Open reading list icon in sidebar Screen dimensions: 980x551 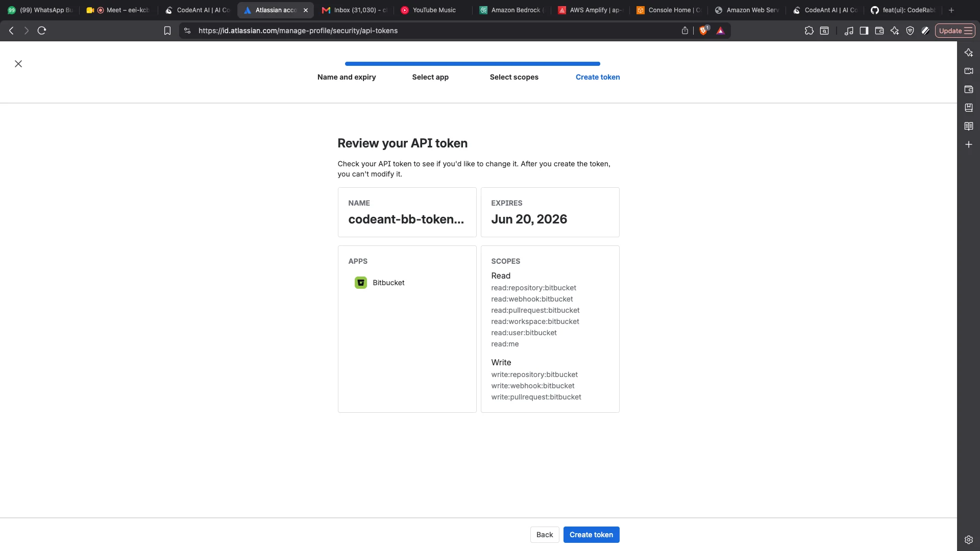pyautogui.click(x=969, y=126)
